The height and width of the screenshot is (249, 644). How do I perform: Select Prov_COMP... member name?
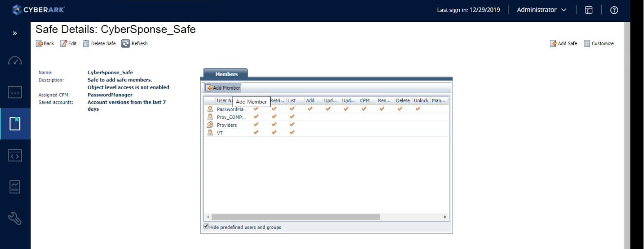tap(232, 117)
